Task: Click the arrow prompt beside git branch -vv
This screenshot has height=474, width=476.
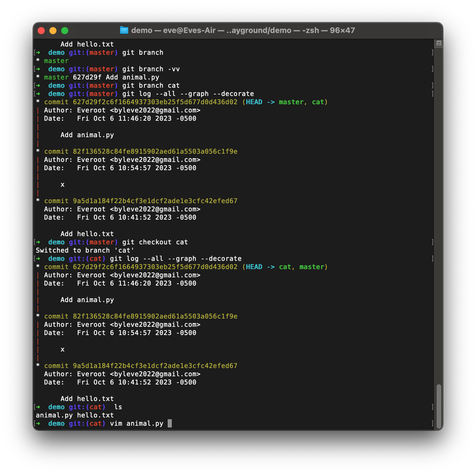Action: coord(38,69)
